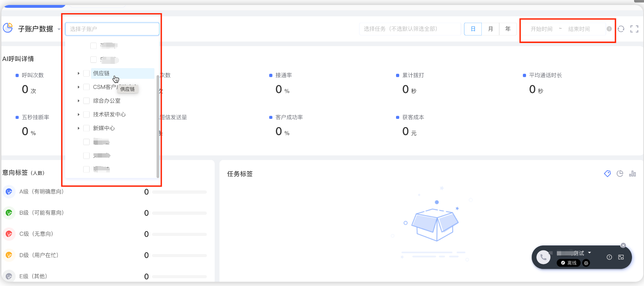The image size is (644, 286).
Task: Click the phone dial icon in call widget
Action: coord(543,257)
